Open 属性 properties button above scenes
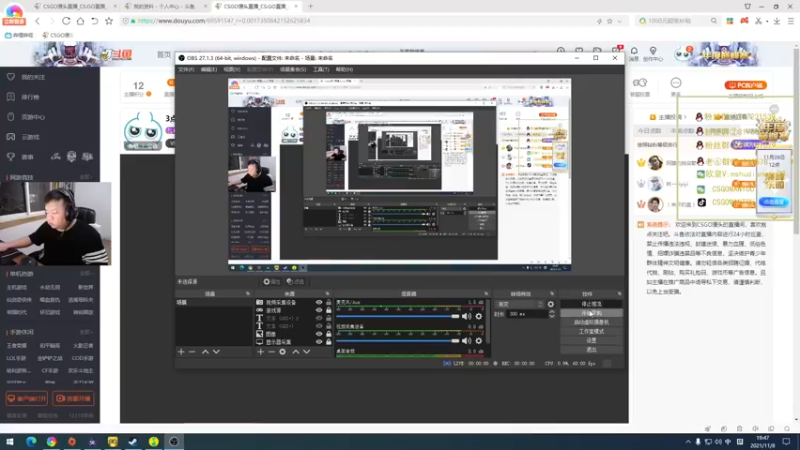 (x=272, y=282)
